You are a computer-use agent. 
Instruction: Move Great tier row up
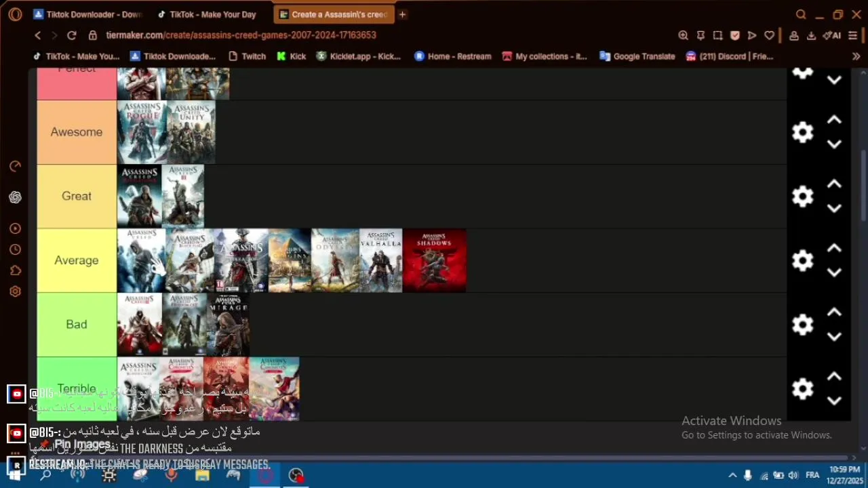pos(834,184)
